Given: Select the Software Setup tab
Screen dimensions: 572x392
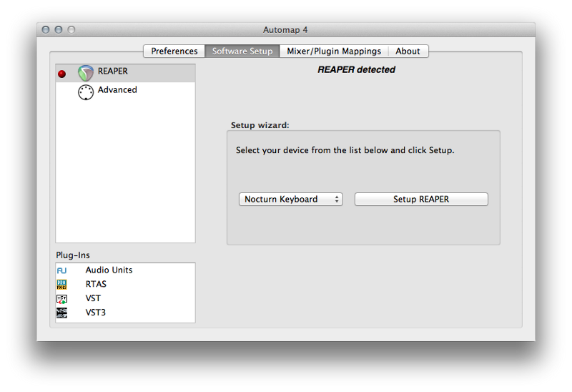Looking at the screenshot, I should [x=242, y=51].
